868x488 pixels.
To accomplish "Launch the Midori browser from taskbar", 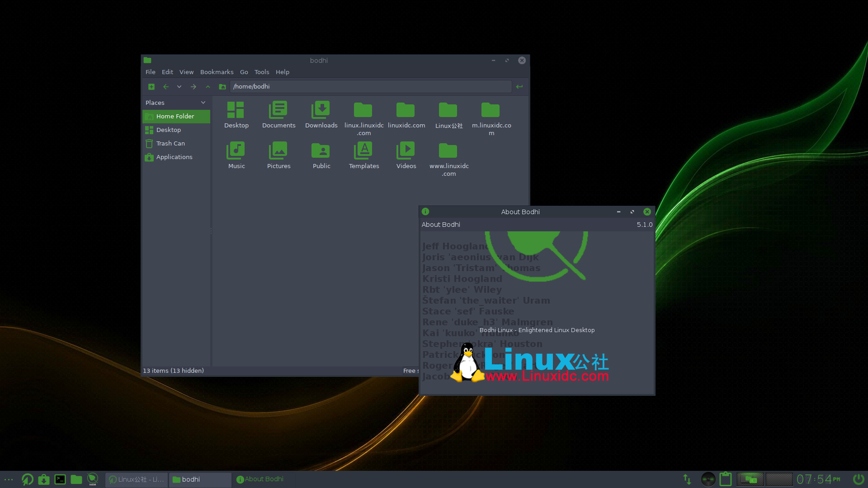I will pyautogui.click(x=27, y=479).
